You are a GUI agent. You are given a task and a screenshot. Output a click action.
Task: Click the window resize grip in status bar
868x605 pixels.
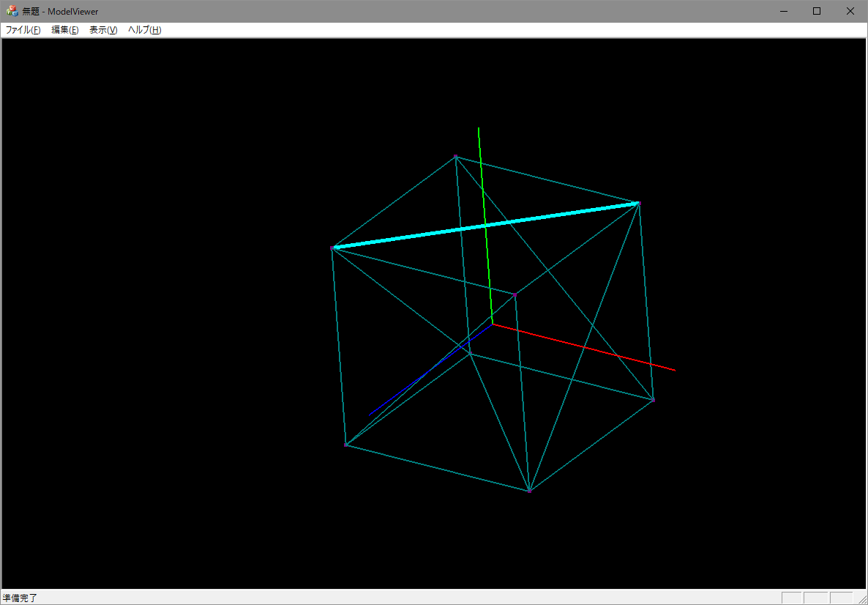(x=861, y=598)
